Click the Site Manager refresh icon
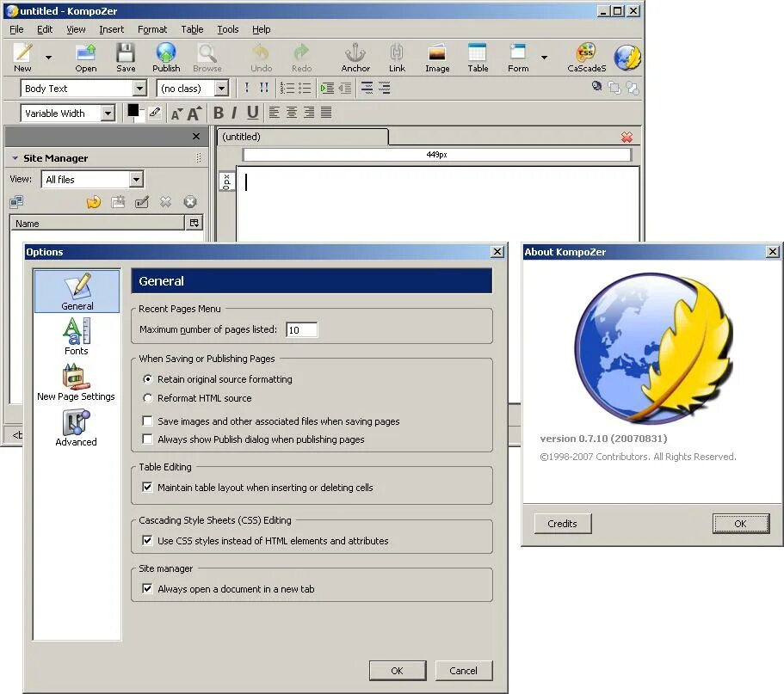784x694 pixels. click(x=94, y=202)
